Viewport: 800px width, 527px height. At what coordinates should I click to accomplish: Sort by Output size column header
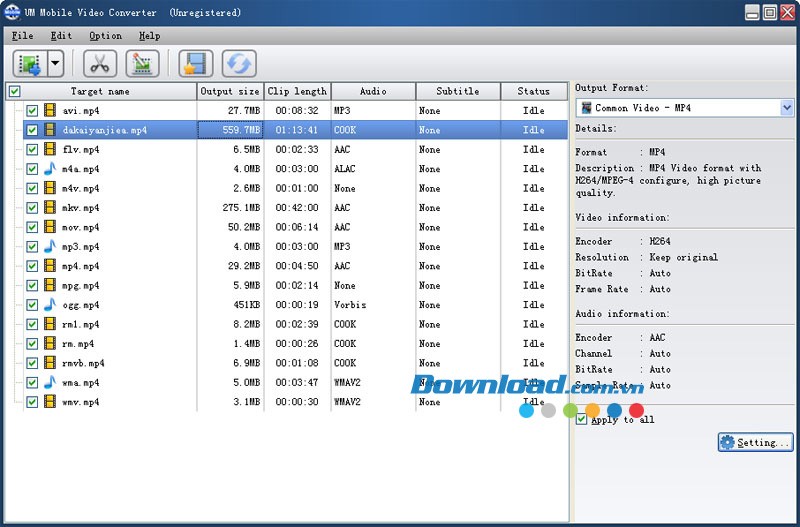[x=230, y=91]
